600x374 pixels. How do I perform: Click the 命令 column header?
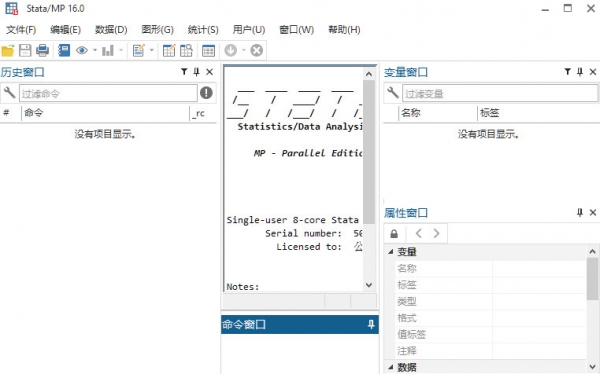click(105, 113)
